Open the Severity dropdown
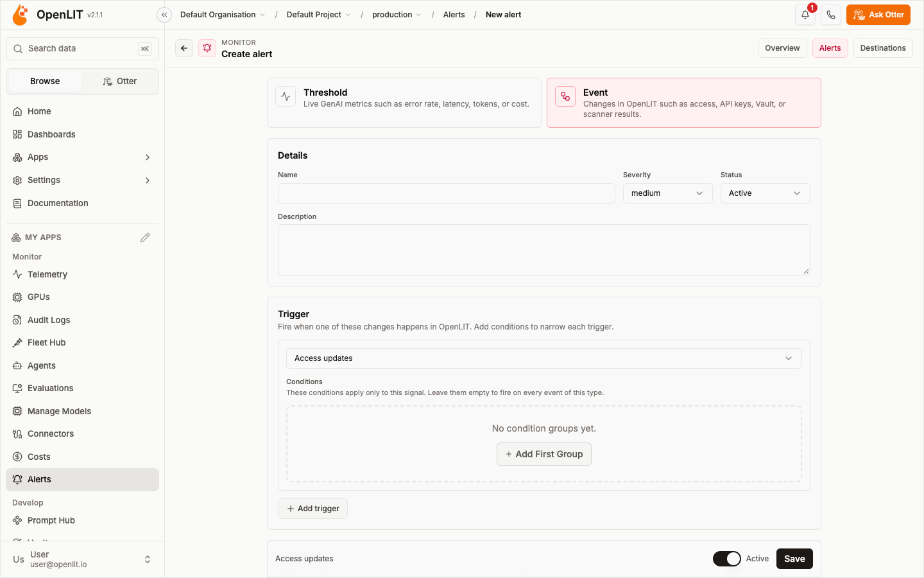The height and width of the screenshot is (578, 924). 667,193
